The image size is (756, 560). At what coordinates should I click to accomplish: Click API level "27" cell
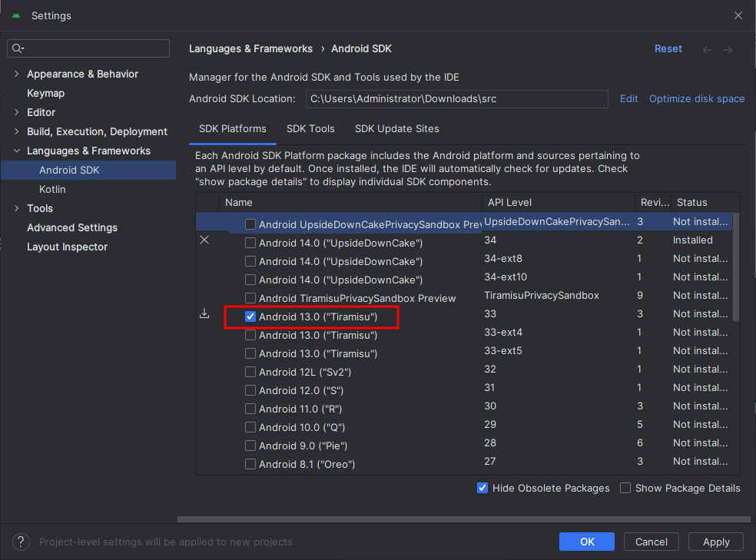tap(490, 461)
